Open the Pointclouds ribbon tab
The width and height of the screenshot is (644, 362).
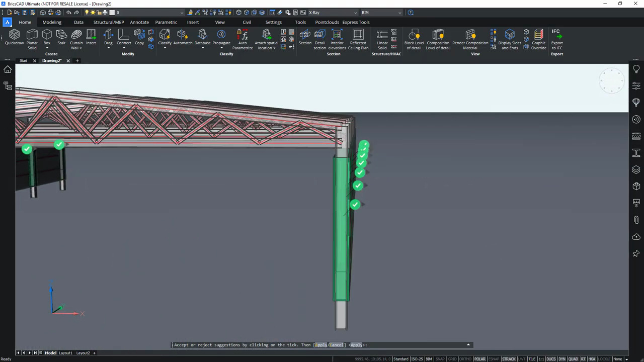(x=327, y=22)
